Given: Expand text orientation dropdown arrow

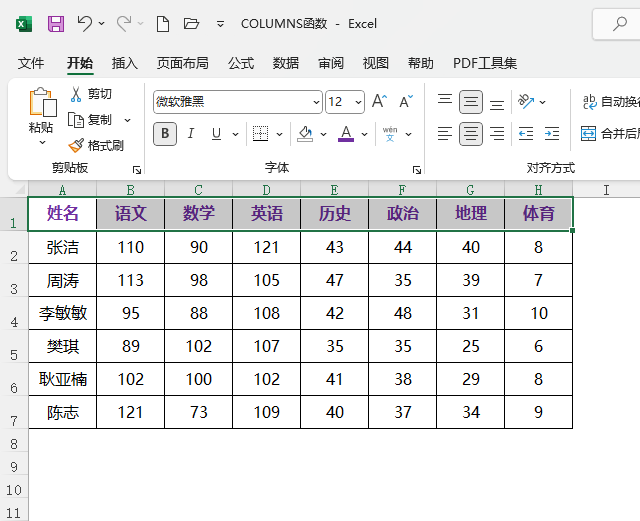Looking at the screenshot, I should pos(542,102).
